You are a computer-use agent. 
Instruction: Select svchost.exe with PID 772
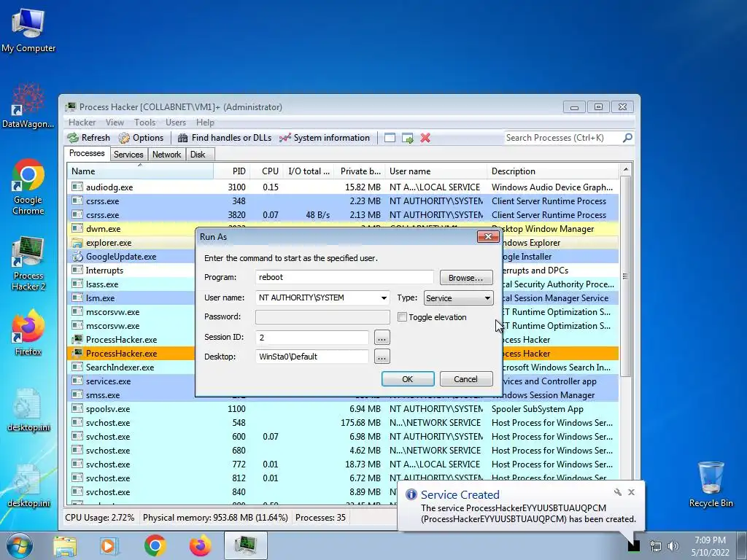coord(343,464)
